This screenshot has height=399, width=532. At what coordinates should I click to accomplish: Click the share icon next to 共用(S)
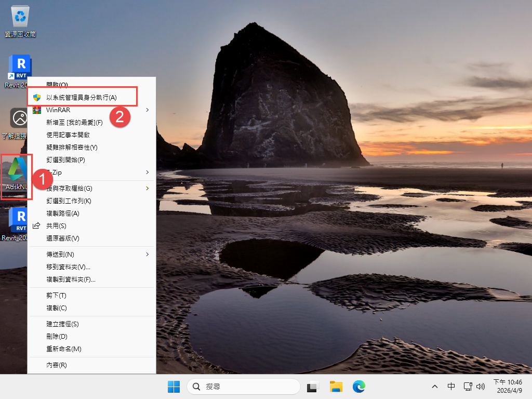37,225
